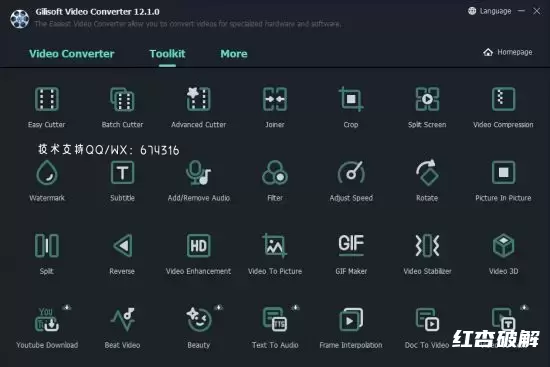Viewport: 550px width, 367px height.
Task: Open the Language selector
Action: tap(489, 11)
